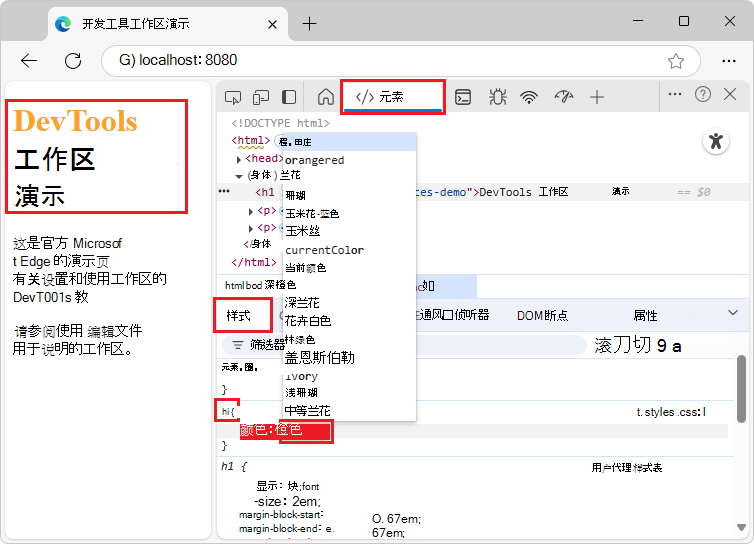This screenshot has height=544, width=754.
Task: Open the styles.css source link
Action: [671, 412]
